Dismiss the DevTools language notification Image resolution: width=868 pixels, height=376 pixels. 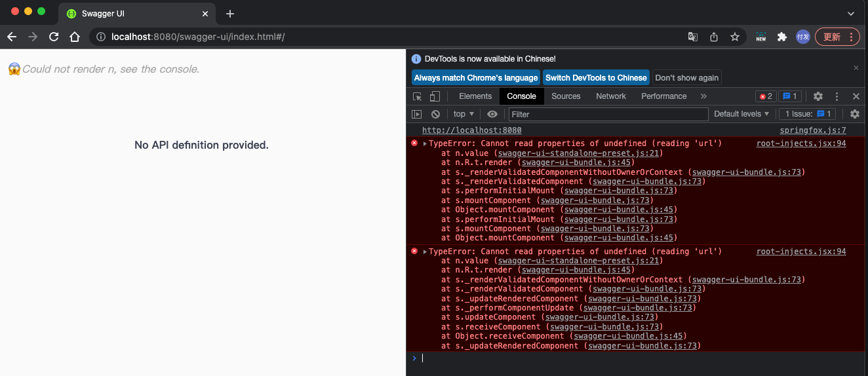click(x=856, y=67)
